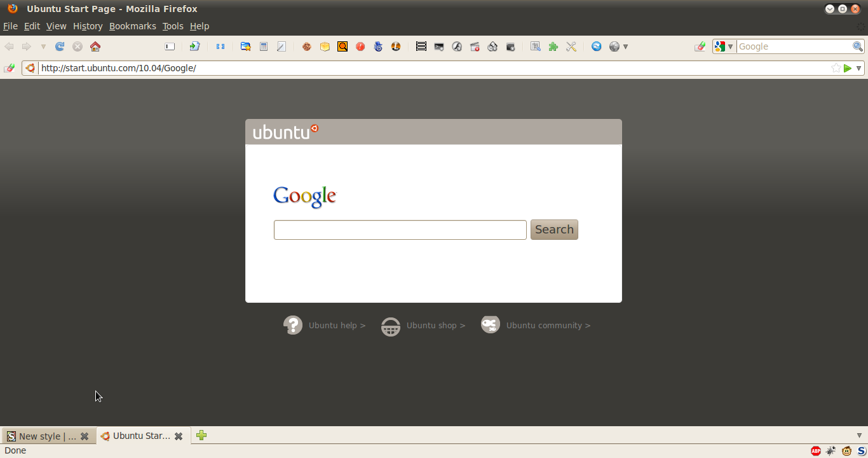Click the eraser icon beside search bar
Viewport: 868px width, 458px height.
(700, 46)
